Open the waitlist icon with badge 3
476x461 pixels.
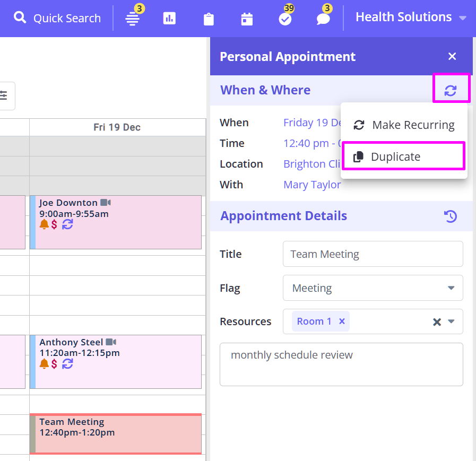[133, 19]
